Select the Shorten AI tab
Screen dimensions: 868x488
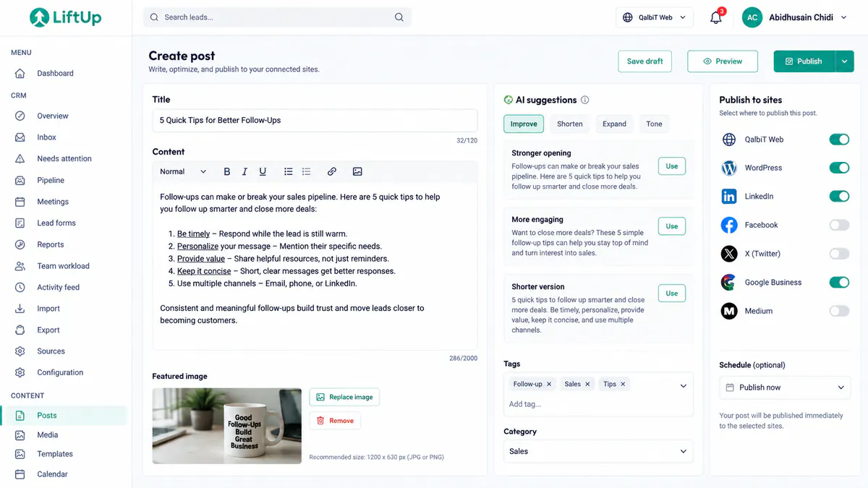[570, 124]
